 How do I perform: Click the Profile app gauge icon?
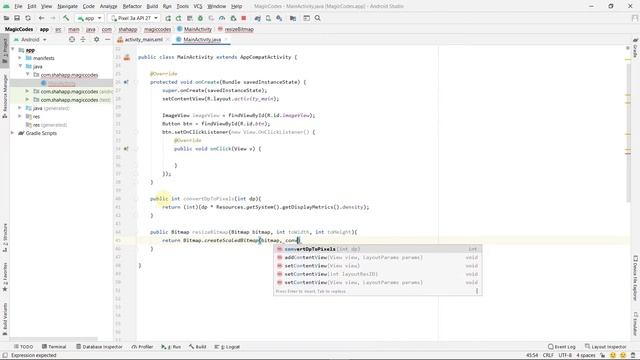tap(222, 18)
